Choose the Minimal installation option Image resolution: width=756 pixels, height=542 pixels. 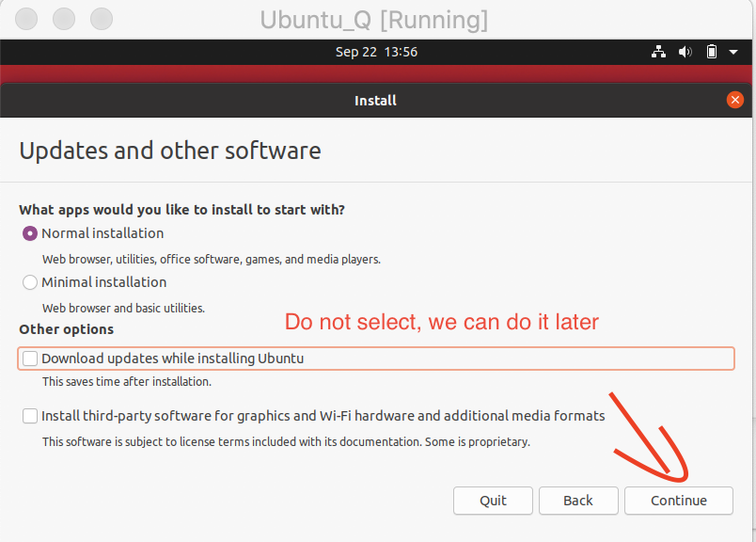pyautogui.click(x=30, y=282)
